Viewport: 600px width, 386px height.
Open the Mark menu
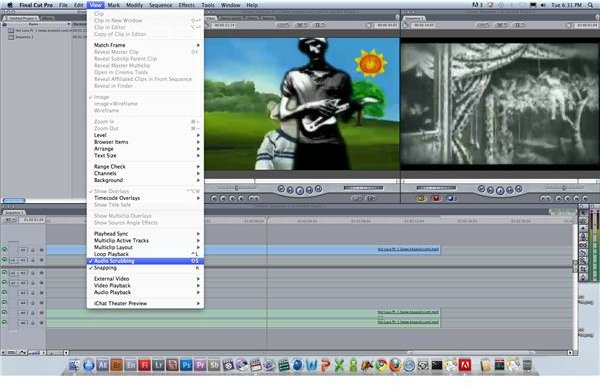point(114,5)
